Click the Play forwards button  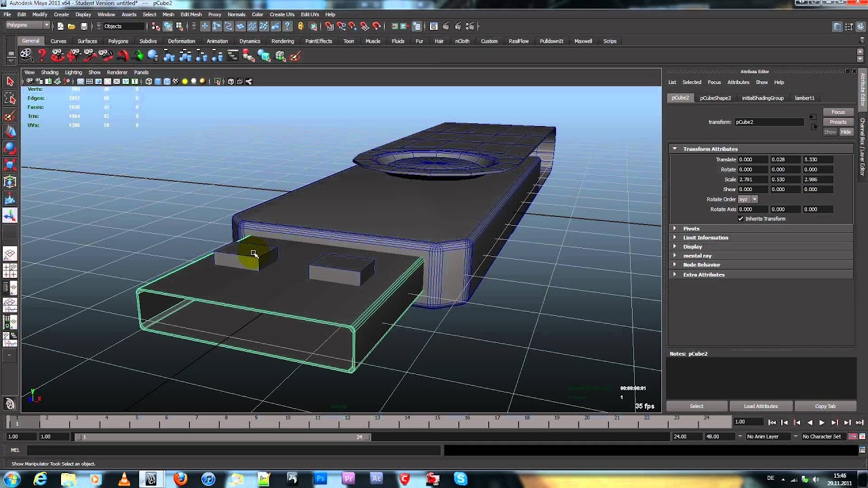pyautogui.click(x=822, y=422)
